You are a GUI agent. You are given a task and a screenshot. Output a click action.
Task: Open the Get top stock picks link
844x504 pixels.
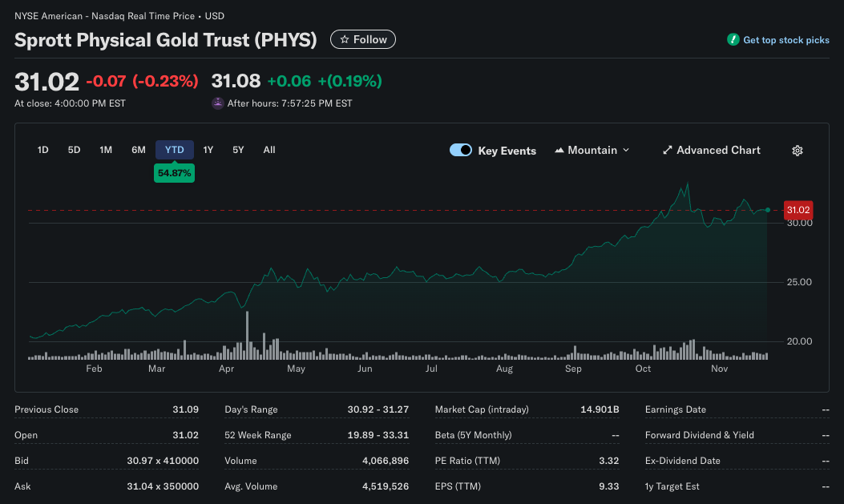(x=785, y=40)
